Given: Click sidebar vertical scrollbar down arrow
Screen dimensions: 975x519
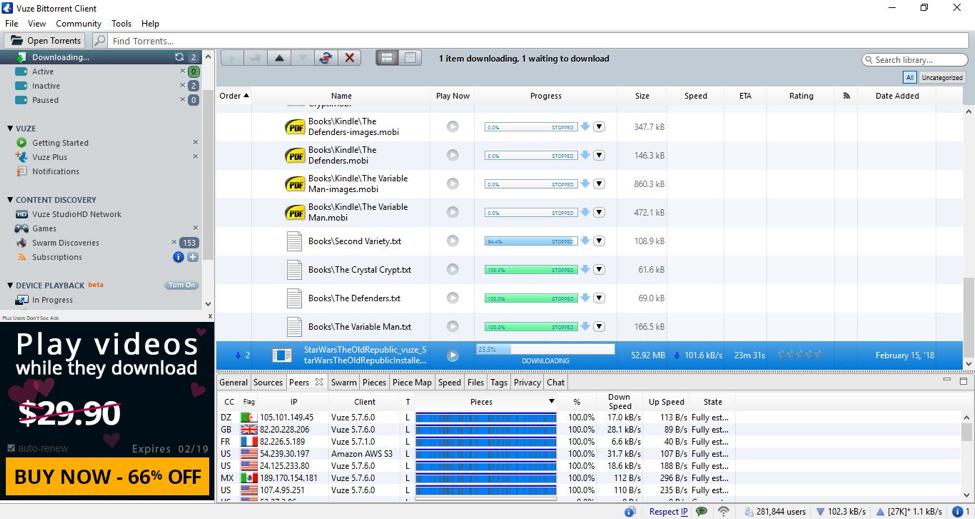Looking at the screenshot, I should (208, 304).
